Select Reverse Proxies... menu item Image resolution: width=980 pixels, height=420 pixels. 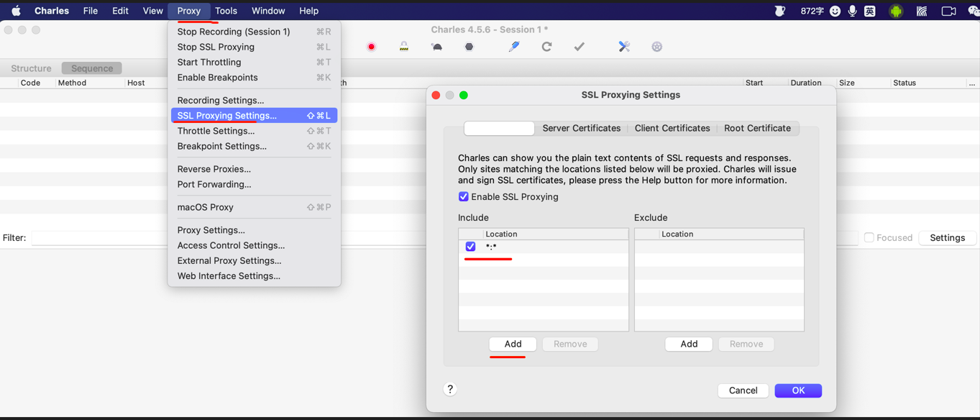(254, 169)
